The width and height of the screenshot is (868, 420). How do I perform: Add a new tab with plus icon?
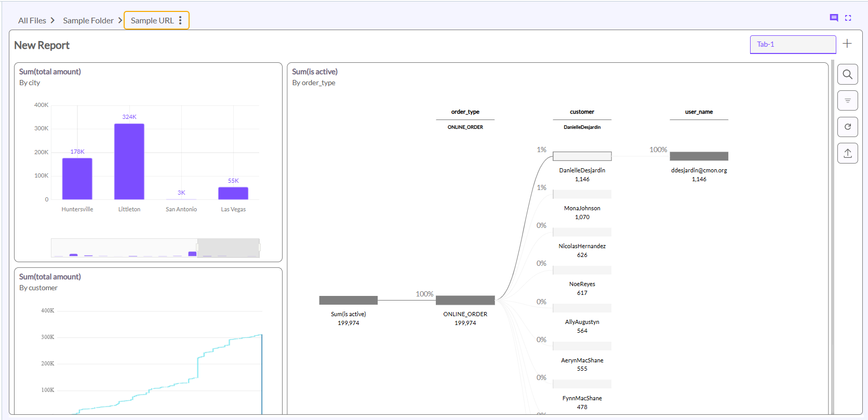[x=847, y=44]
